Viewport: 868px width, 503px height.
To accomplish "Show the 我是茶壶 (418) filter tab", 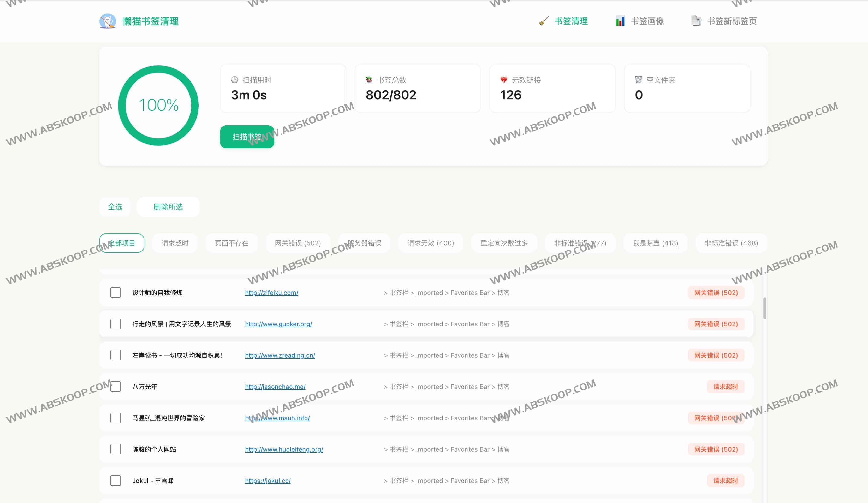I will [x=655, y=243].
